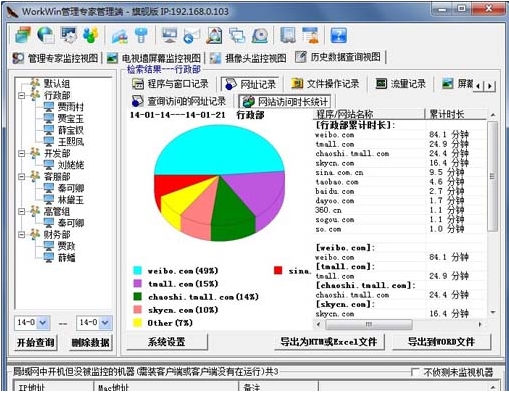509x393 pixels.
Task: Click the colorful users group toolbar icon
Action: pyautogui.click(x=90, y=35)
